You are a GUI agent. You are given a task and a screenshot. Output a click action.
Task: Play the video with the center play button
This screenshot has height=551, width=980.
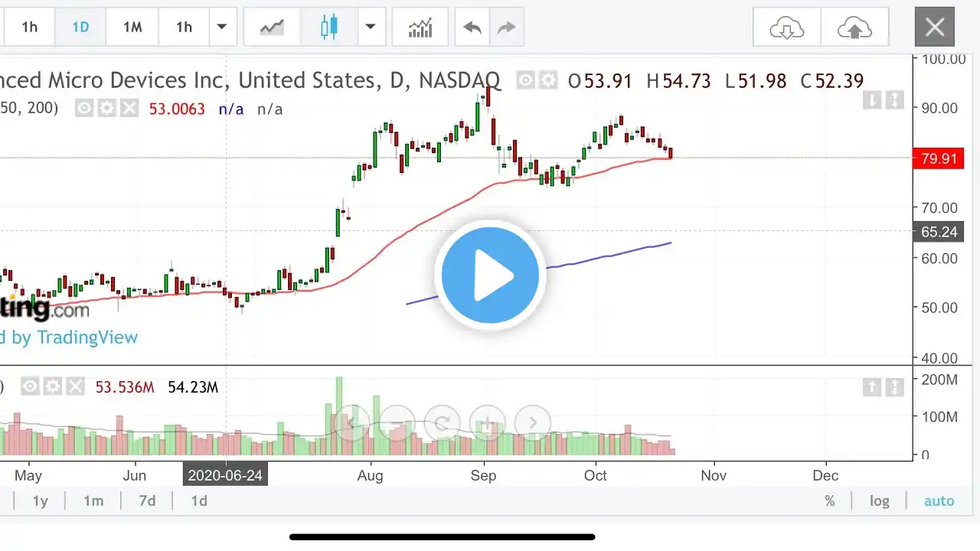point(490,275)
